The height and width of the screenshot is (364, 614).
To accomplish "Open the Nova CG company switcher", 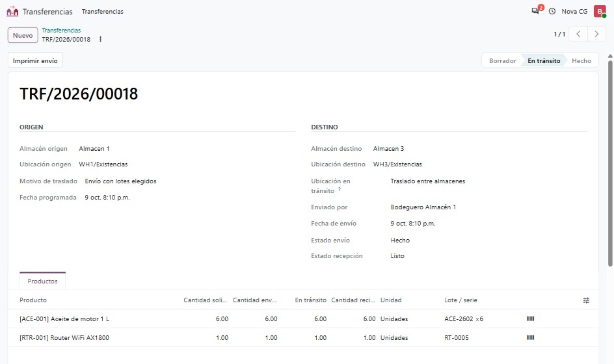I will 574,11.
